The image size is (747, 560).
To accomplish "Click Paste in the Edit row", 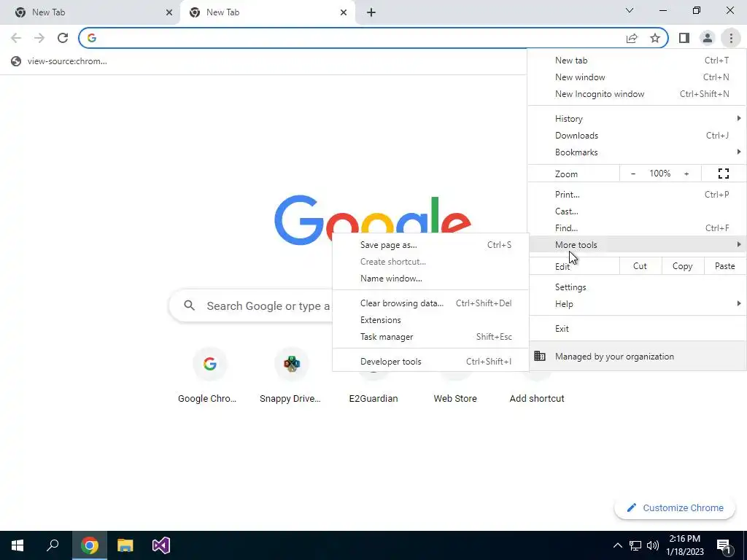I will [724, 266].
